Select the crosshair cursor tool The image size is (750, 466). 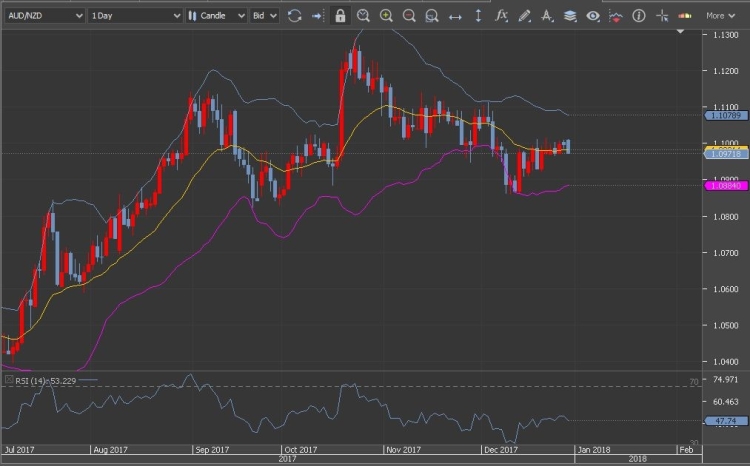(x=662, y=16)
